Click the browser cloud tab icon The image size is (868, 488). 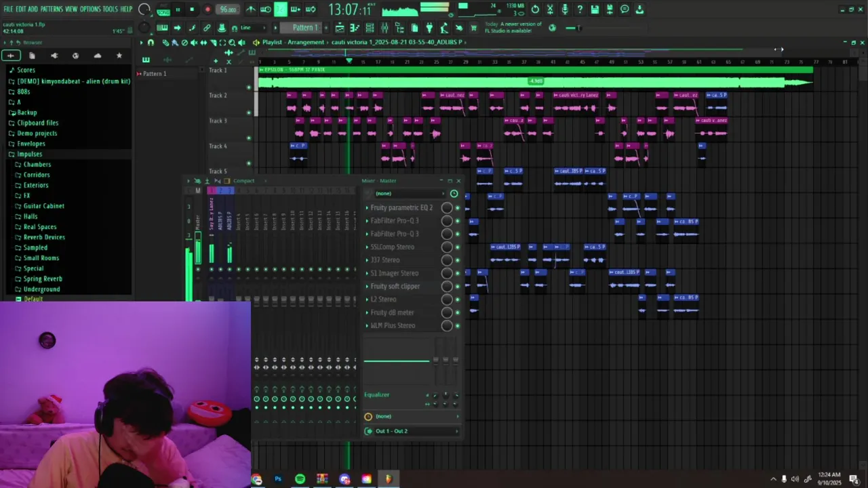click(98, 56)
